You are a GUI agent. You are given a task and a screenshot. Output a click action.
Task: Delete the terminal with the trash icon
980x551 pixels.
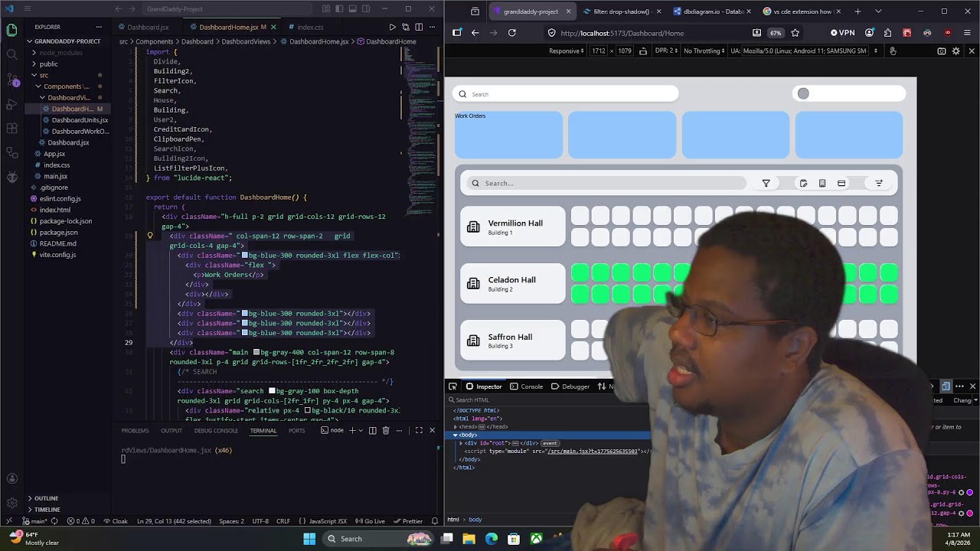tap(386, 430)
